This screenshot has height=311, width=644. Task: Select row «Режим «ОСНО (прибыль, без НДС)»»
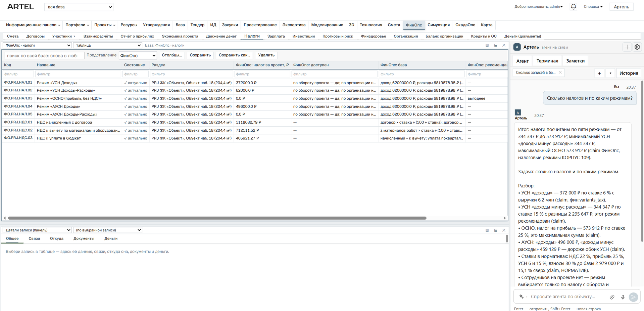coord(255,98)
